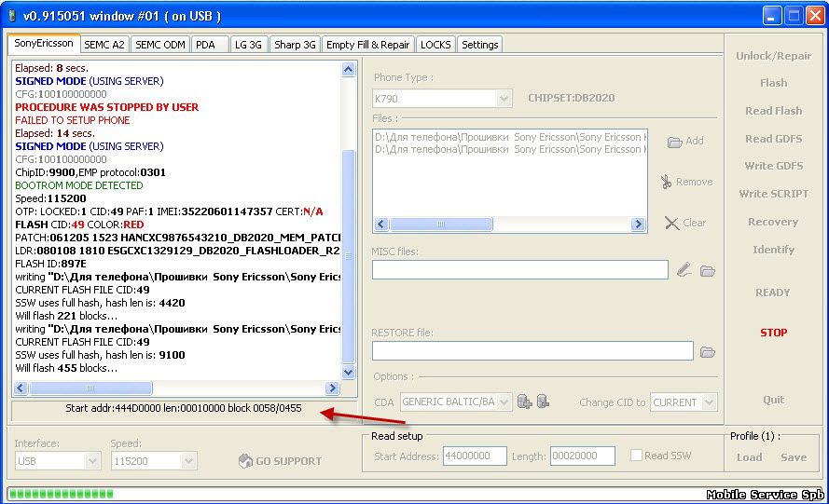Image resolution: width=829 pixels, height=504 pixels.
Task: Click the flashing progress bar at bottom
Action: (414, 494)
